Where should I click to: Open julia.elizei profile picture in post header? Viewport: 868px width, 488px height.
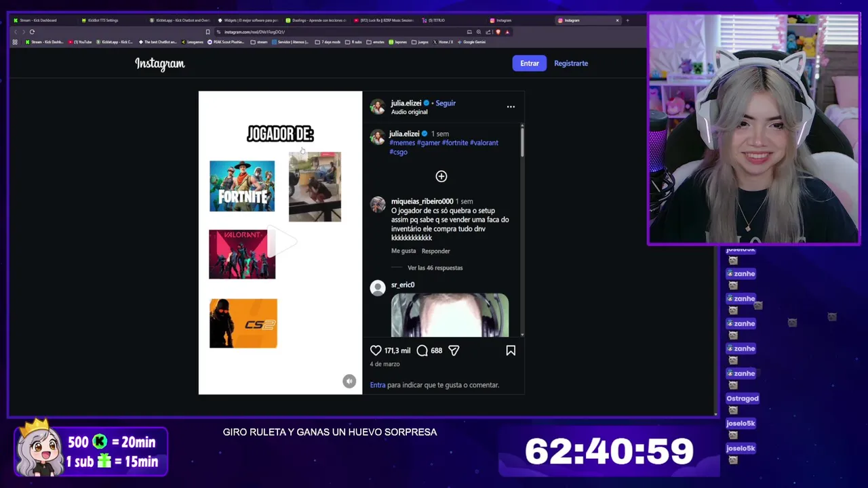(x=378, y=107)
